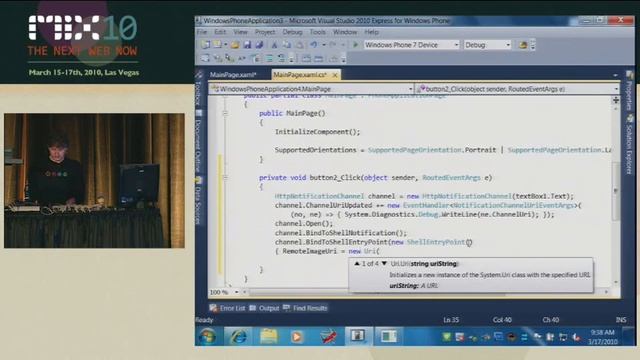640x360 pixels.
Task: Open the Debug menu
Action: [x=292, y=32]
